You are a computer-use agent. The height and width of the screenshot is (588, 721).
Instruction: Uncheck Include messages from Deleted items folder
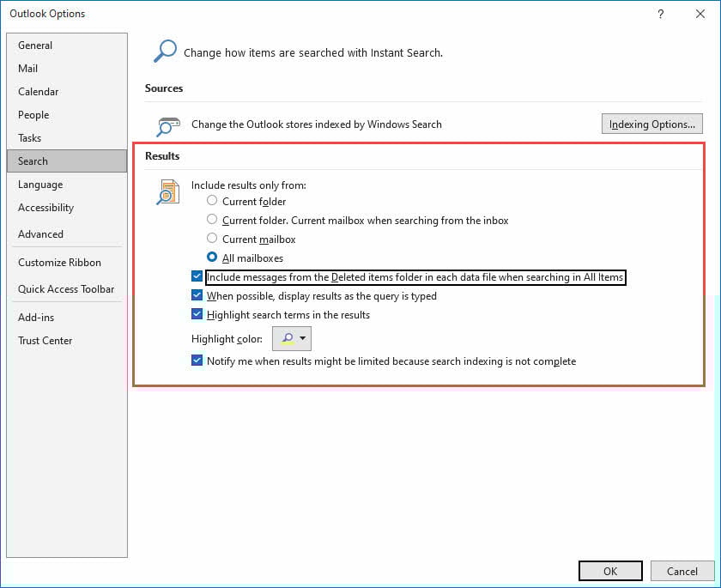tap(197, 276)
